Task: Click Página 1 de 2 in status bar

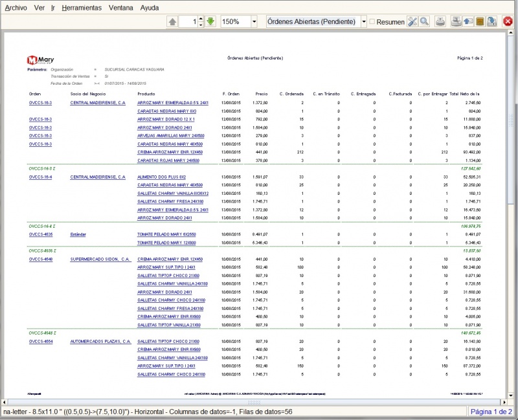Action: coord(491,412)
